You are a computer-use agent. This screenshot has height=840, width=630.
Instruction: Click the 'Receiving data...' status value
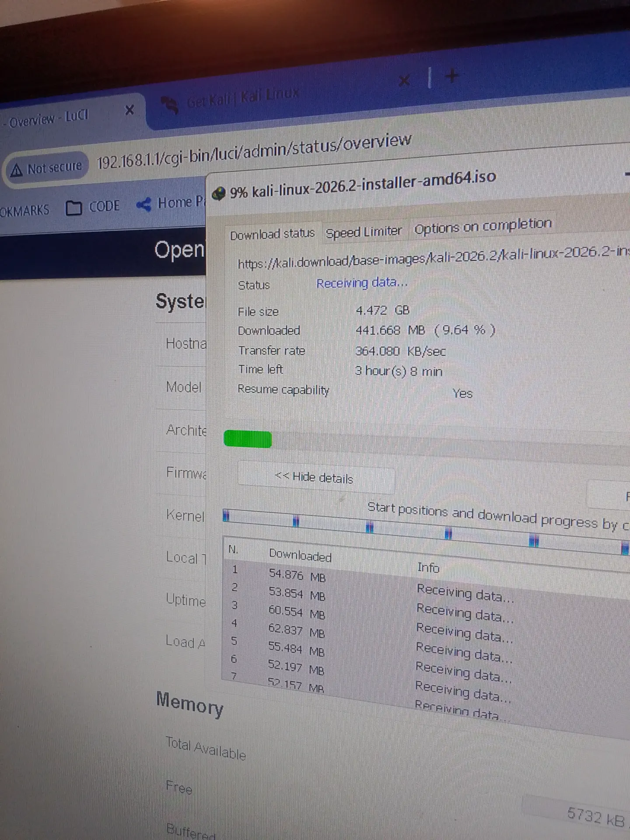click(x=362, y=283)
